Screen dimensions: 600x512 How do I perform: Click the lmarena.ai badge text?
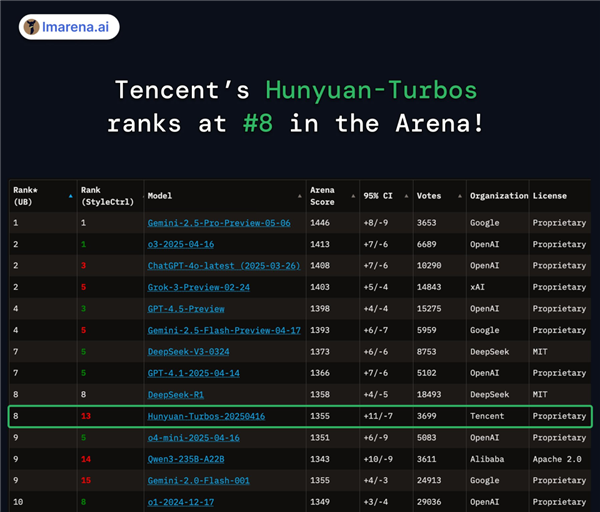click(75, 27)
